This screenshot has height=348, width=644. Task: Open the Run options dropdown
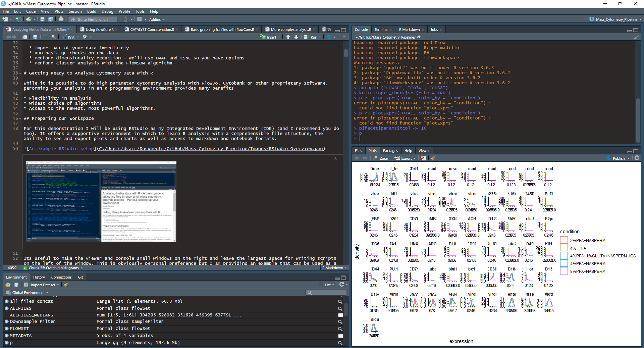point(320,37)
